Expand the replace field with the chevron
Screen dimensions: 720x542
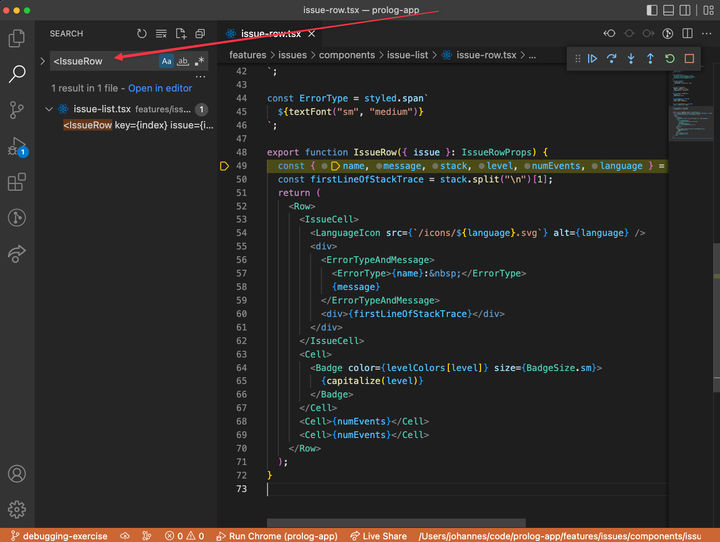[42, 61]
